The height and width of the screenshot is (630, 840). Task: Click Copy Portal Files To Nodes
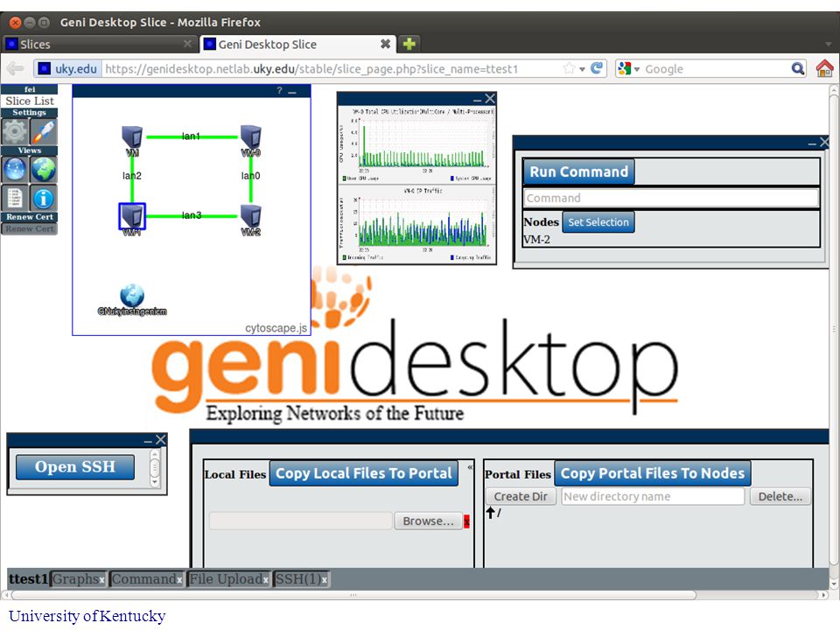point(653,473)
